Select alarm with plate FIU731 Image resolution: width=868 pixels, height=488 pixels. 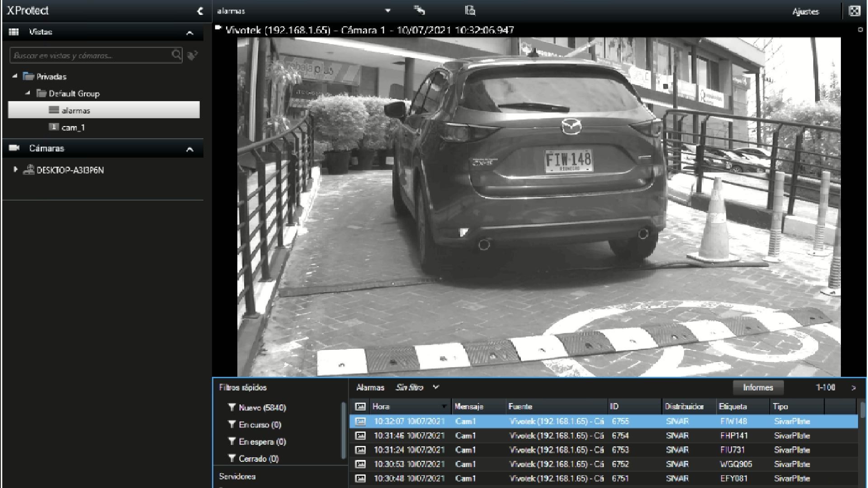coord(604,450)
